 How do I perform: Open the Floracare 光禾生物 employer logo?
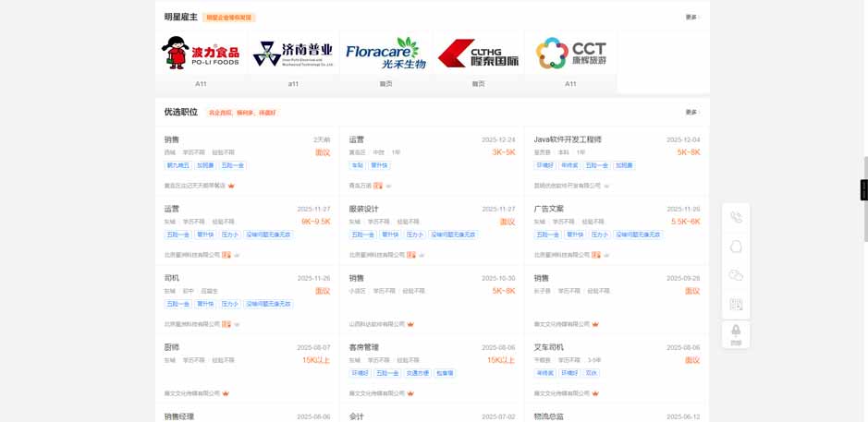[x=385, y=53]
